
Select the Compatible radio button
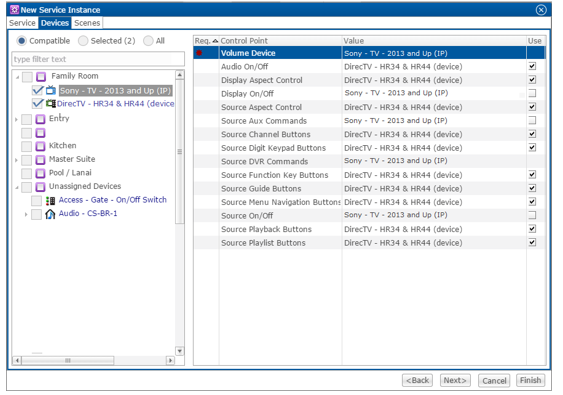(x=22, y=41)
